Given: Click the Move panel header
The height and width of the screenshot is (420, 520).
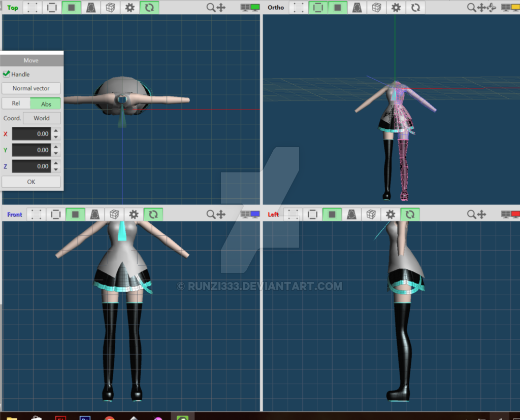Looking at the screenshot, I should (x=31, y=60).
